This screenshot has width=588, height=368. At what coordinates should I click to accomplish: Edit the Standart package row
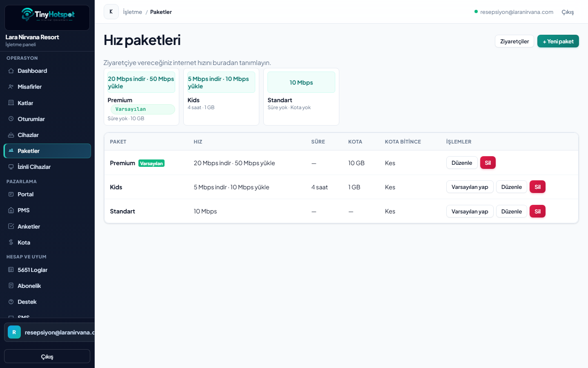(512, 211)
